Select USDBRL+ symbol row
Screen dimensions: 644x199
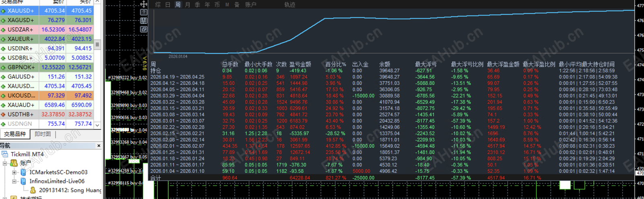[47, 58]
